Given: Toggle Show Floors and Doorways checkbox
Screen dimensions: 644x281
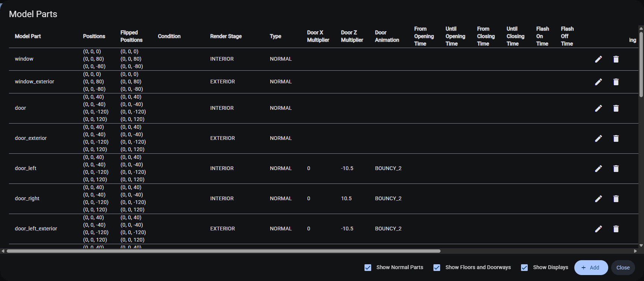Looking at the screenshot, I should [x=437, y=268].
